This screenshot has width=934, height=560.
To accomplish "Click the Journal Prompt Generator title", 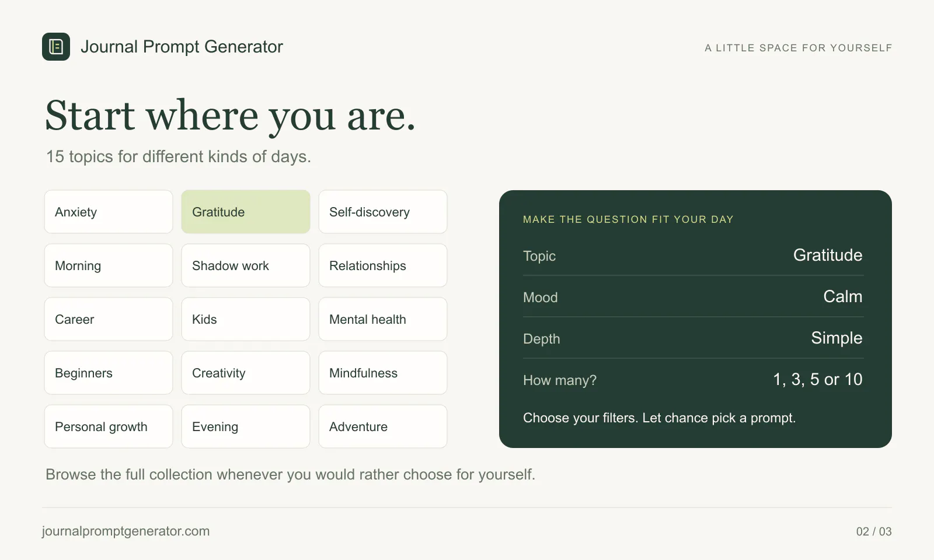I will (x=182, y=47).
